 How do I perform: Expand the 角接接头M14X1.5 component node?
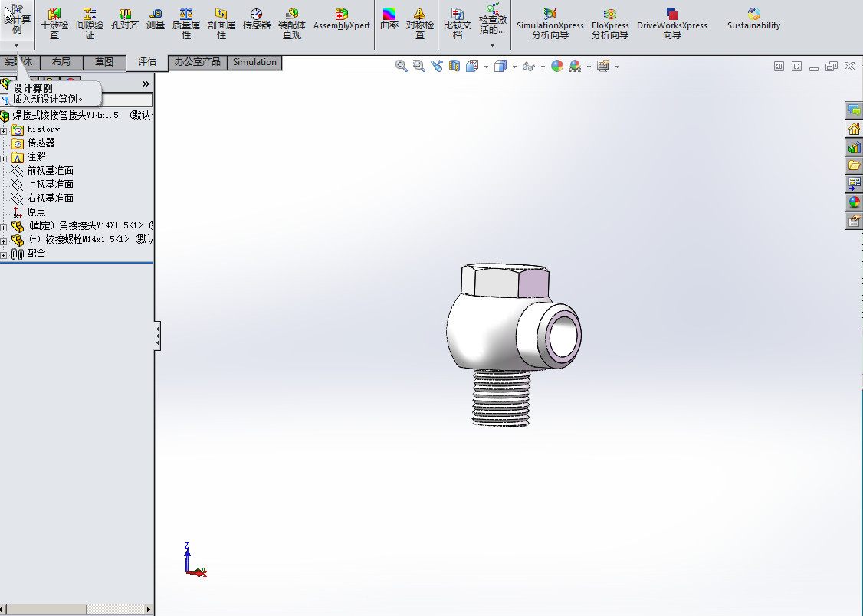[x=3, y=227]
